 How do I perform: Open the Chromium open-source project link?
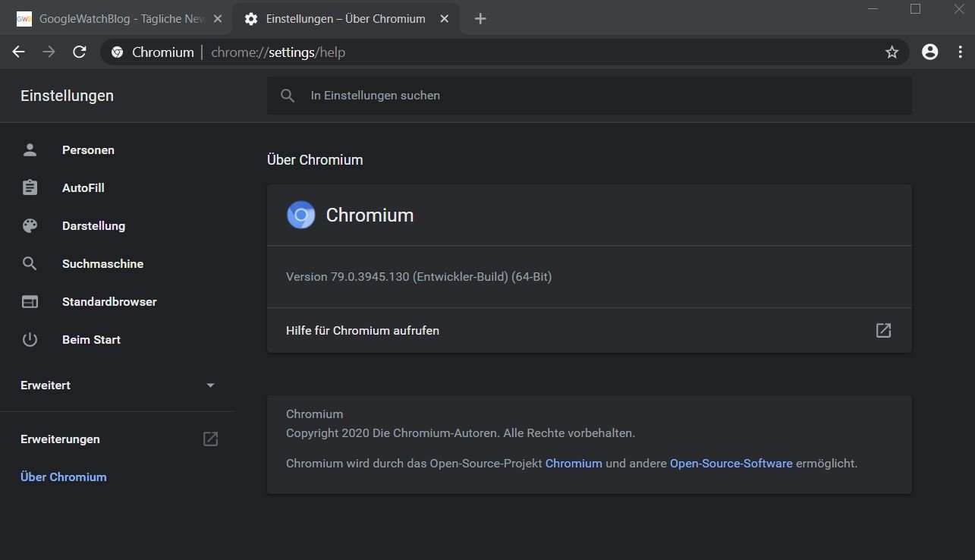[574, 463]
